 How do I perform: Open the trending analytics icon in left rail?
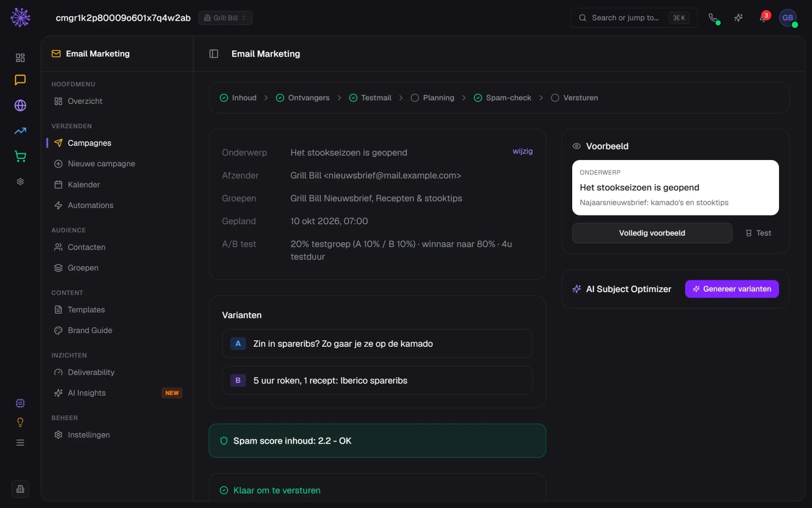20,131
